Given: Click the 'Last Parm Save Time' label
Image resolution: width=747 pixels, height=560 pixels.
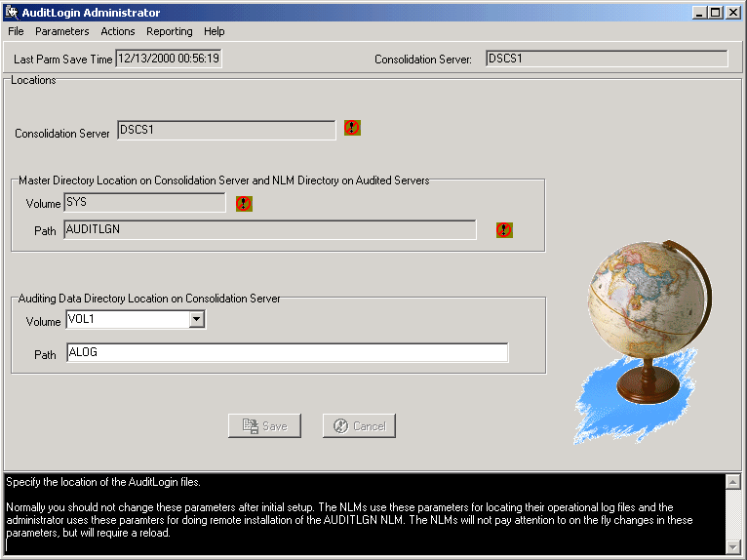Looking at the screenshot, I should point(62,60).
